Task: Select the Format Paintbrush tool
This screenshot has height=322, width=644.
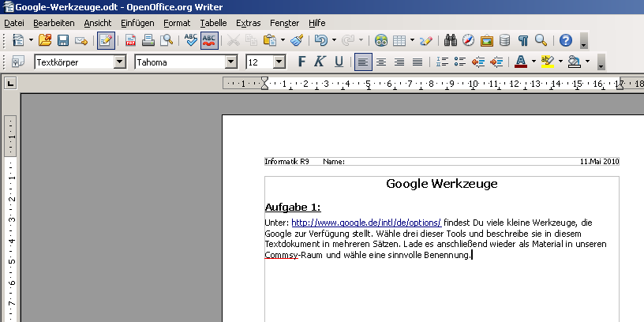Action: [x=297, y=40]
